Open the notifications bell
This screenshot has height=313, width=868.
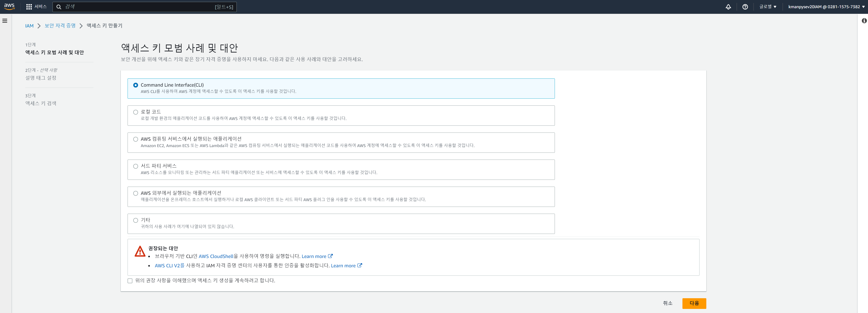point(728,7)
